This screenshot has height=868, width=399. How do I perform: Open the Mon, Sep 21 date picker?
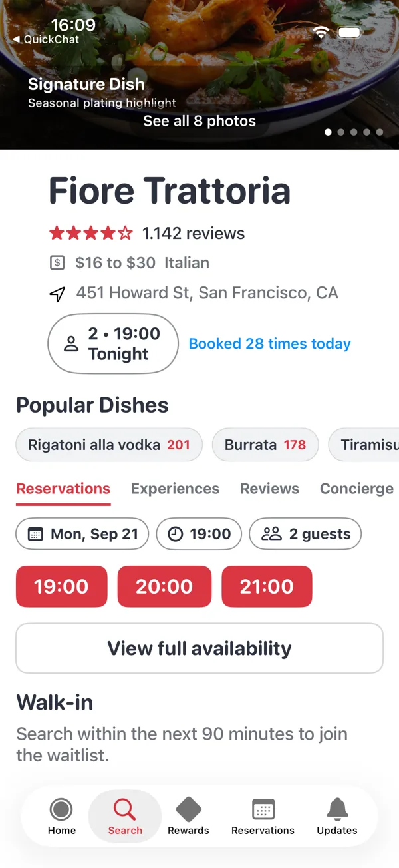tap(82, 534)
